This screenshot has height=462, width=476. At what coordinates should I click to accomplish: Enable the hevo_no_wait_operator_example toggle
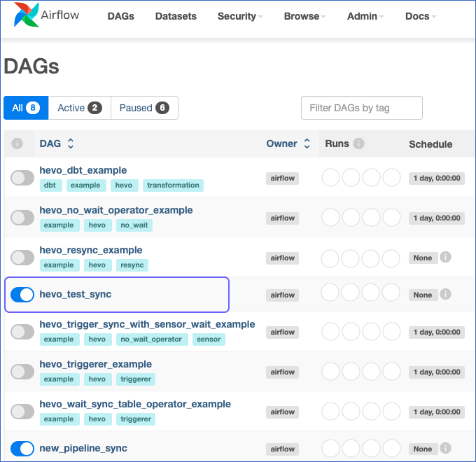pyautogui.click(x=22, y=218)
